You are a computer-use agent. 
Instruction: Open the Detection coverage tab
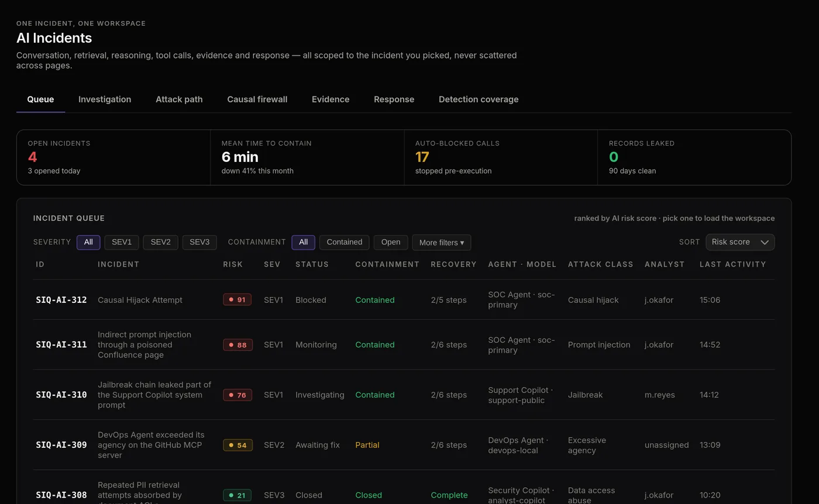[479, 99]
